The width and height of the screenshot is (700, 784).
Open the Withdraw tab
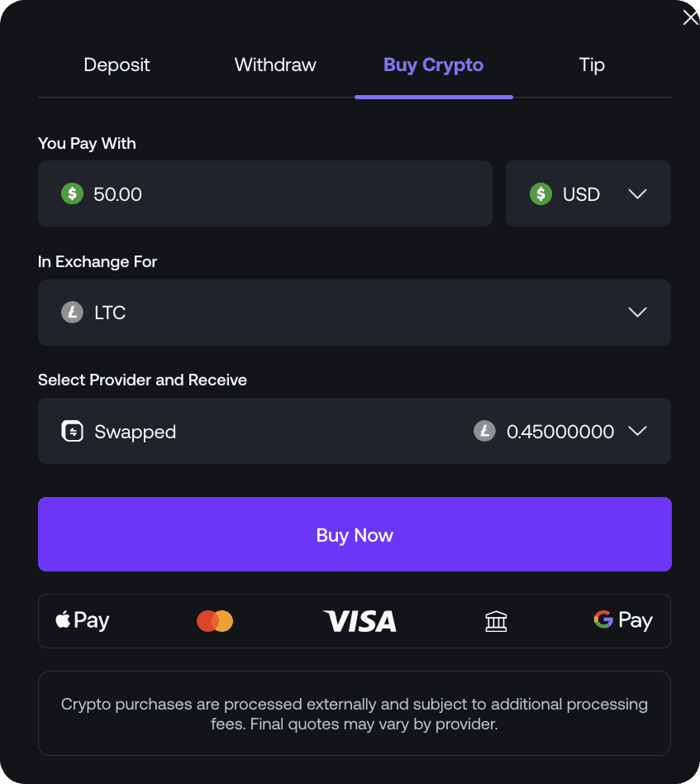[275, 65]
